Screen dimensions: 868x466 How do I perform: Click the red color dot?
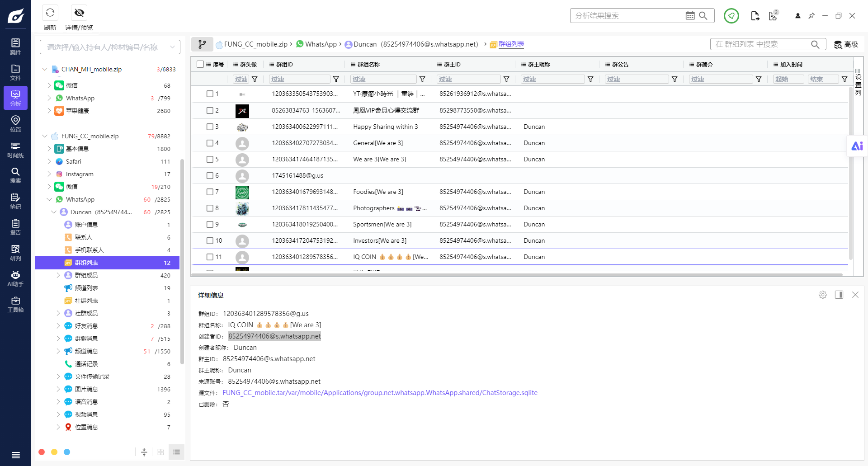tap(42, 452)
